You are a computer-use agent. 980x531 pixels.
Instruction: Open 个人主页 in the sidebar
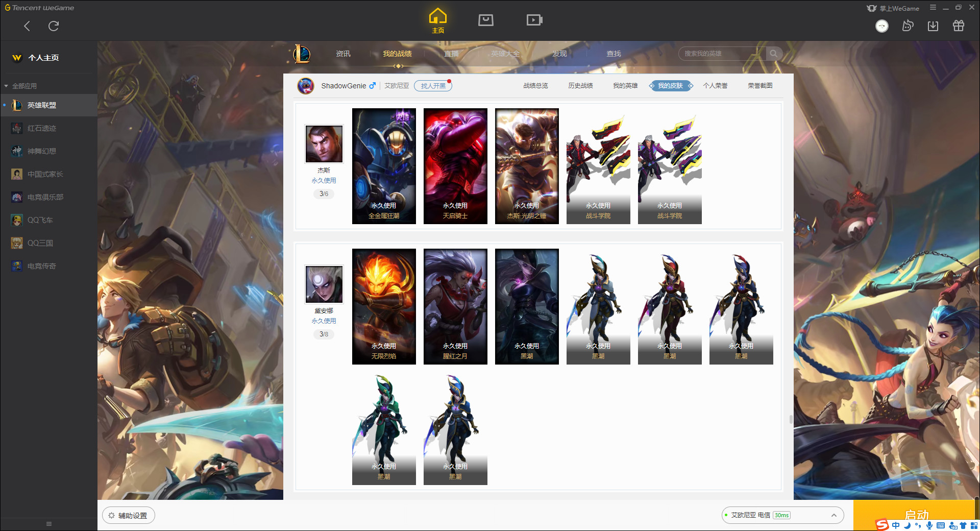click(x=36, y=58)
